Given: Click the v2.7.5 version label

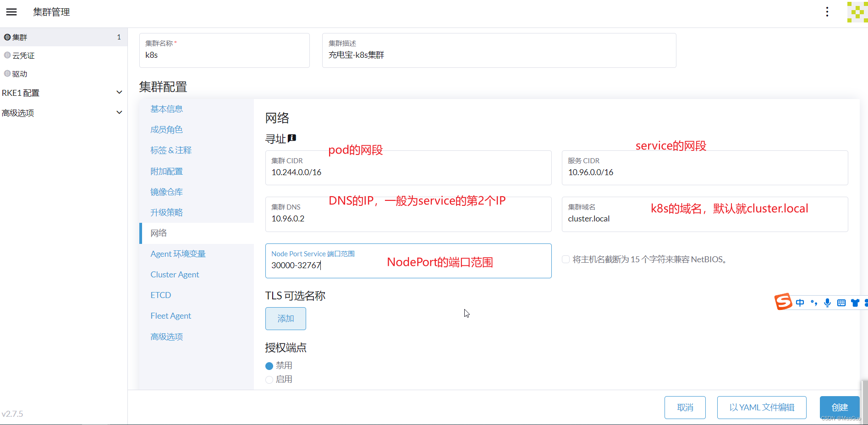Looking at the screenshot, I should pyautogui.click(x=12, y=414).
